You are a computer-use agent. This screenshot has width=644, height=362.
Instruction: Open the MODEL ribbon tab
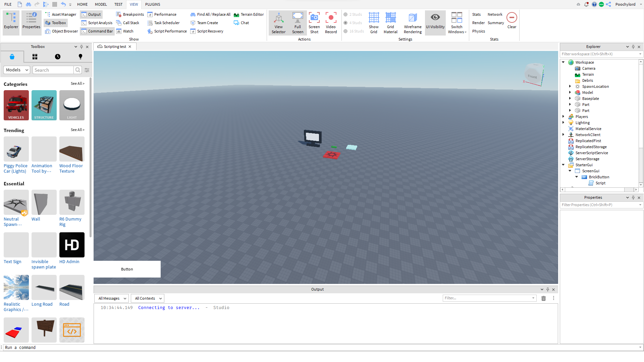(101, 4)
